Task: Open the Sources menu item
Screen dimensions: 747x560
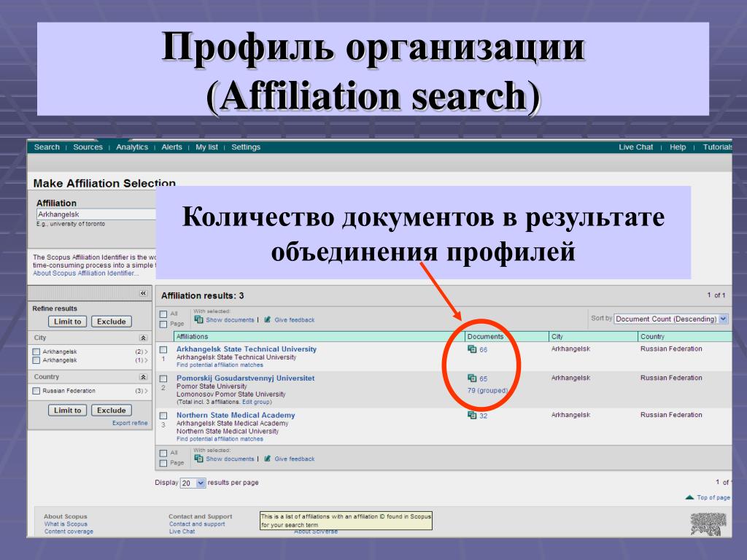Action: (x=88, y=147)
